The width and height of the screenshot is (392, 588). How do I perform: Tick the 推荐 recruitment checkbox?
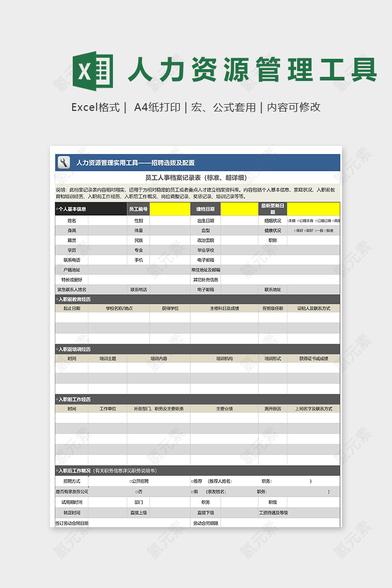(x=192, y=482)
